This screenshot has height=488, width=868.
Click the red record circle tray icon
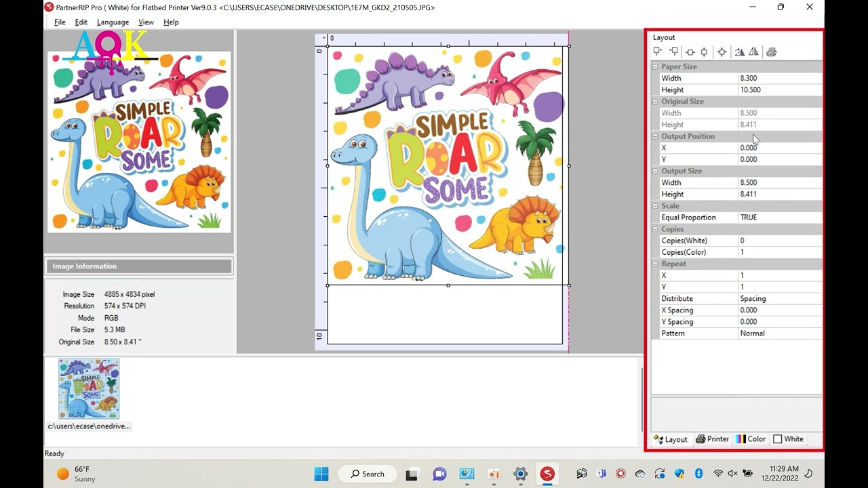pyautogui.click(x=620, y=474)
